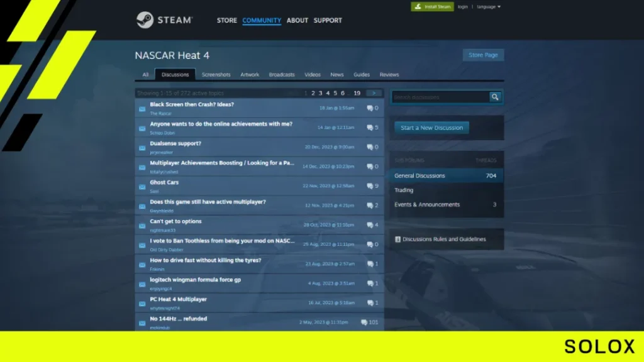Image resolution: width=644 pixels, height=362 pixels.
Task: Click envelope icon beside Can't get to options
Action: (142, 226)
